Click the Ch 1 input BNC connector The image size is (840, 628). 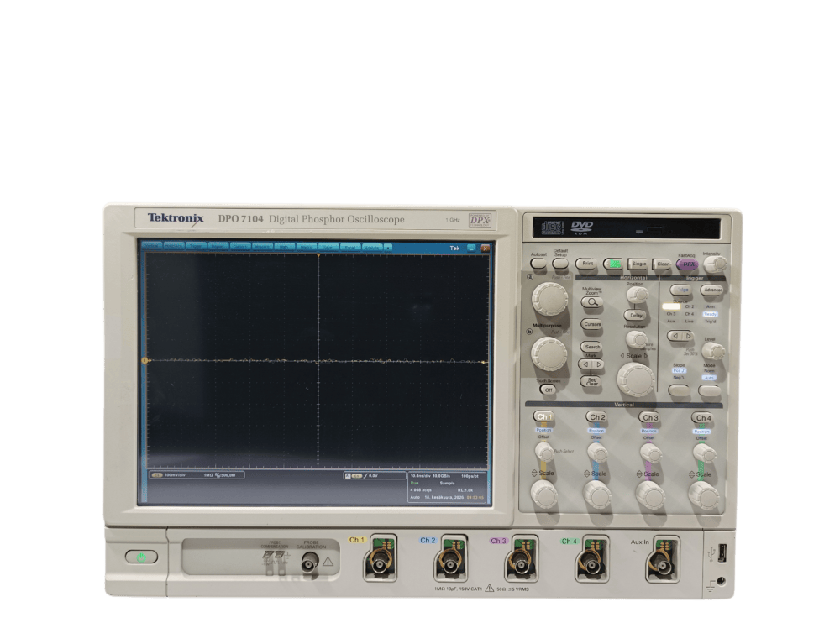coord(380,563)
